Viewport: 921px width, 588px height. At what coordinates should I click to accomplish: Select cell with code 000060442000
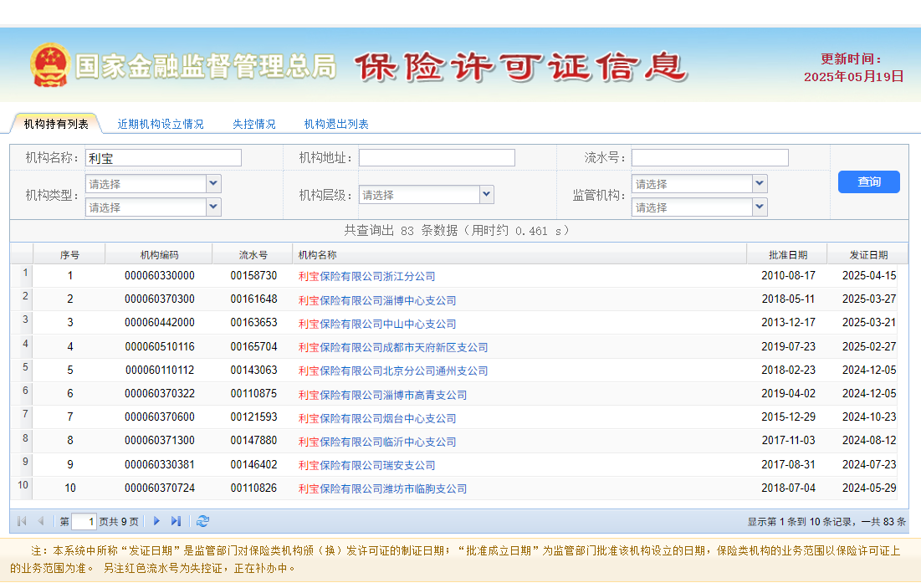(159, 323)
